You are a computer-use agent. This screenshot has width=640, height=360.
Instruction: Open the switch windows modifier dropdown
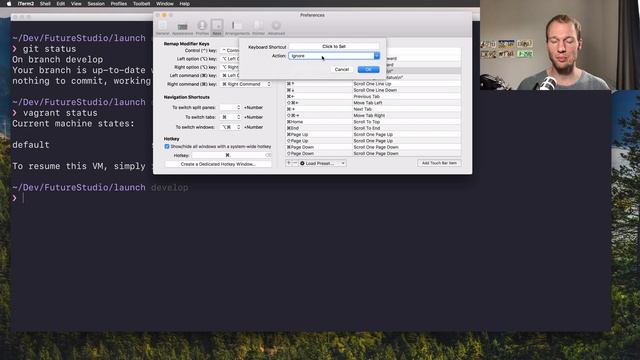click(230, 127)
